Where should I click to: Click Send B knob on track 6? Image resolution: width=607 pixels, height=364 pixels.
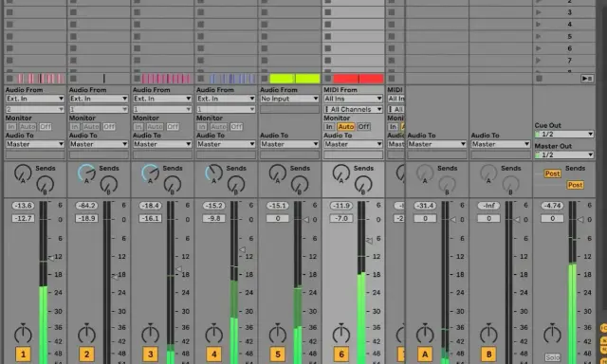click(x=362, y=185)
